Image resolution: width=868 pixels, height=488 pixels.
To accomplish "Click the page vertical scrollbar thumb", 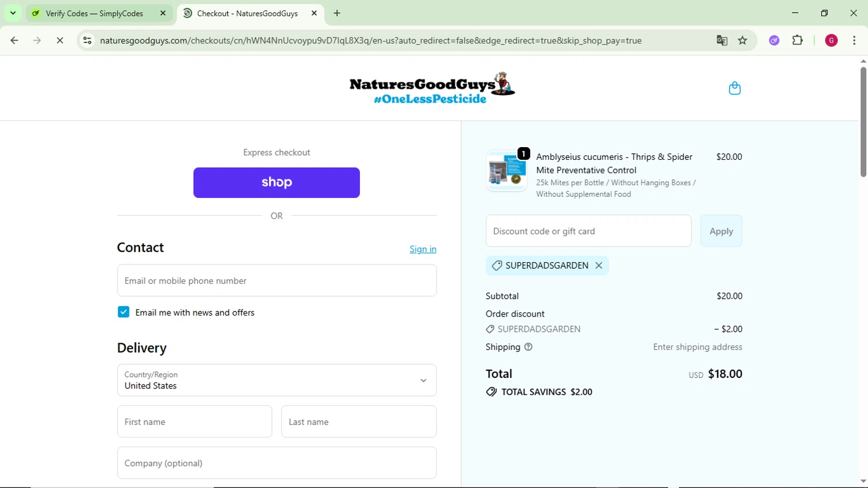I will click(863, 122).
